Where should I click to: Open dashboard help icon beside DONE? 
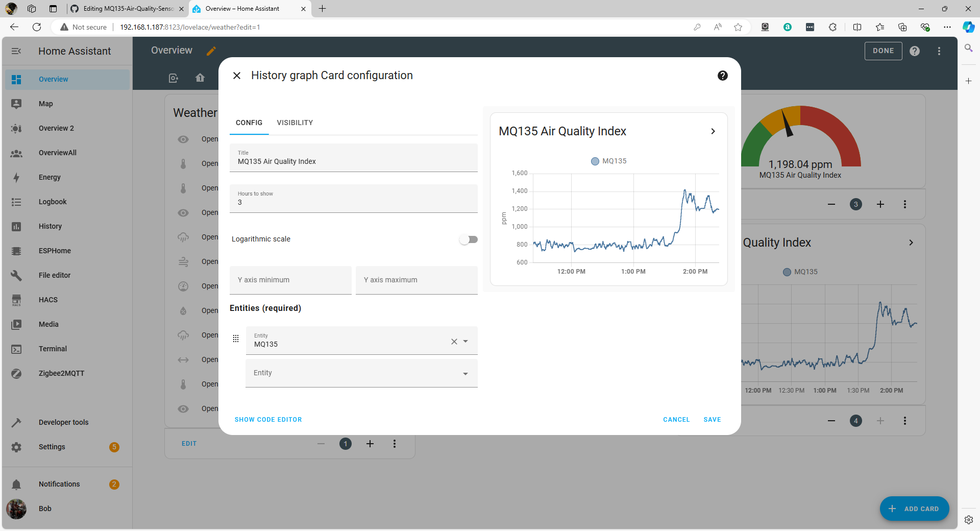(x=915, y=51)
